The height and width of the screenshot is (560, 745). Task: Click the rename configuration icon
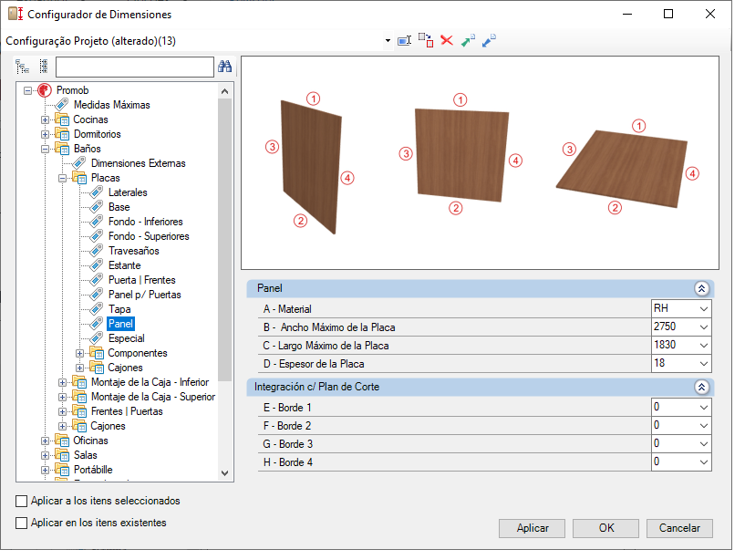404,41
